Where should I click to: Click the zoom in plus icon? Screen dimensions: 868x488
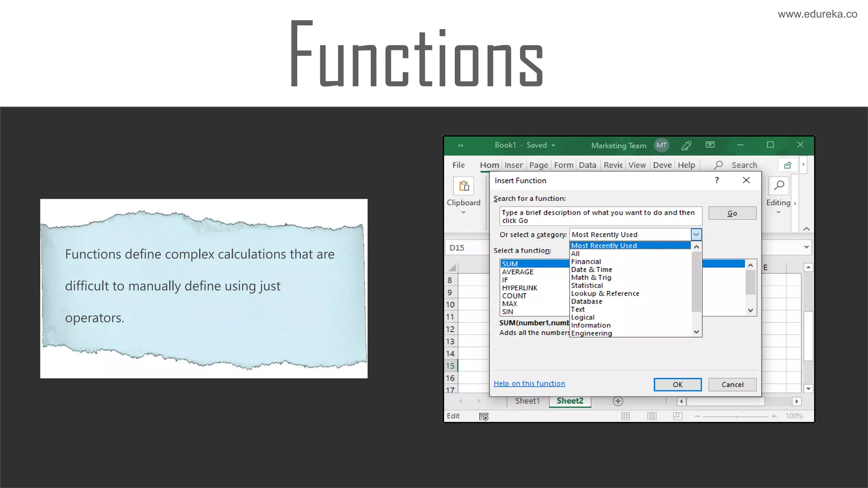coord(774,416)
